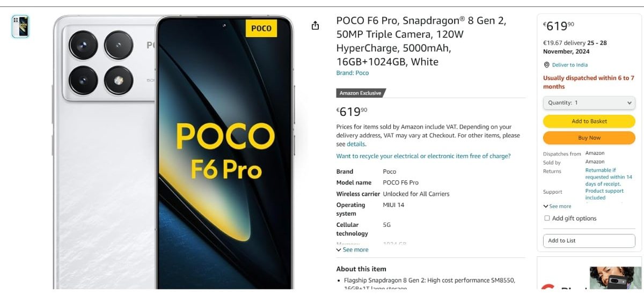This screenshot has height=295, width=644.
Task: Click the main POCO F6 Pro image
Action: 174,153
